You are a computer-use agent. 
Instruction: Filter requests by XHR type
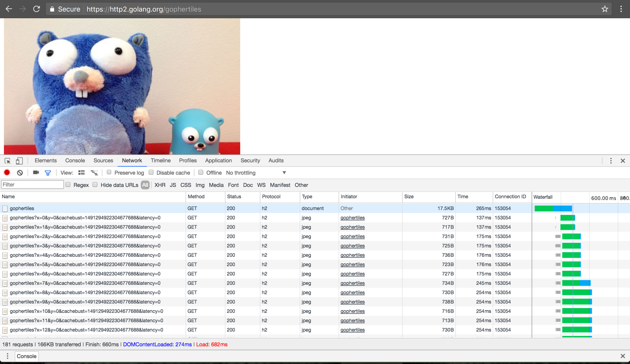click(x=160, y=185)
